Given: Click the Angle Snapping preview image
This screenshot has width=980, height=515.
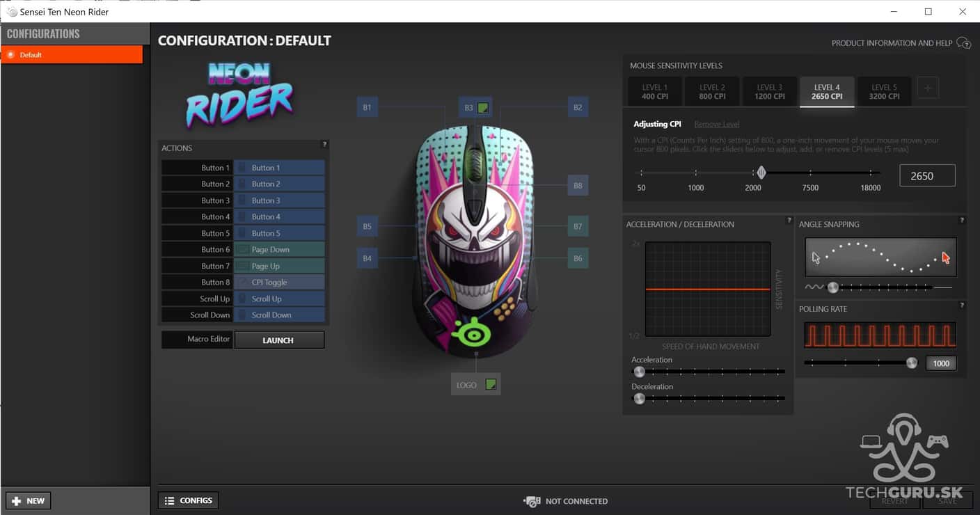Looking at the screenshot, I should click(x=880, y=257).
